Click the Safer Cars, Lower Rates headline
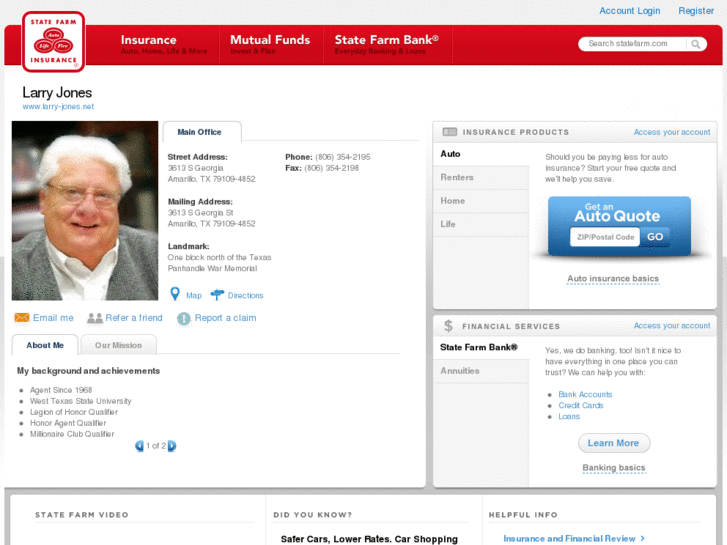 tap(369, 539)
